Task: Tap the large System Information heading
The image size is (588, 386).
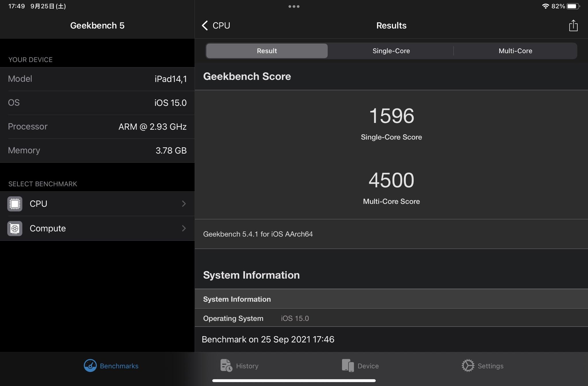Action: click(x=251, y=275)
